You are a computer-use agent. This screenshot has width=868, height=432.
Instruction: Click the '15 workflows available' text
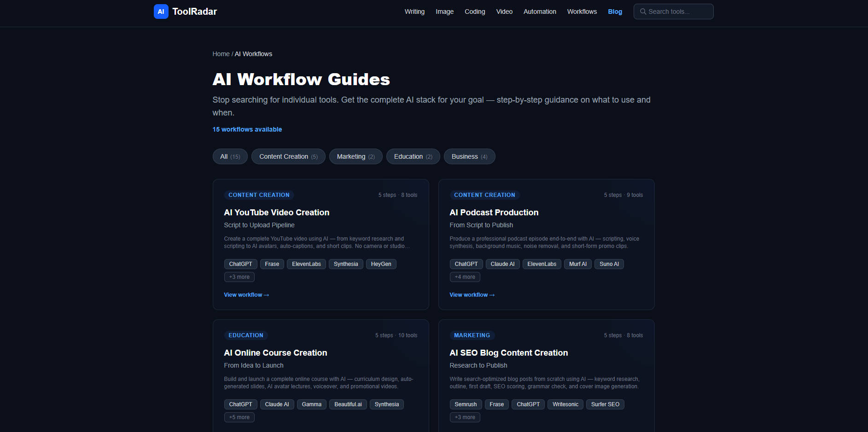(247, 129)
